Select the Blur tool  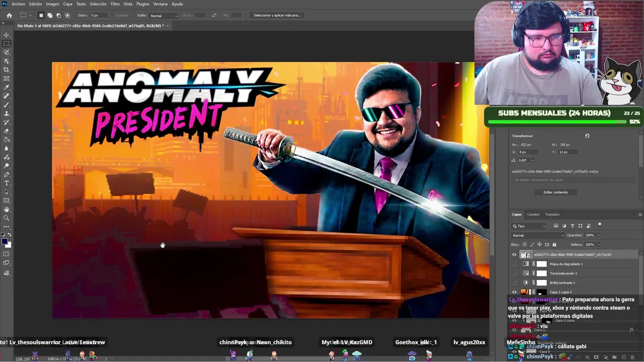pos(7,148)
